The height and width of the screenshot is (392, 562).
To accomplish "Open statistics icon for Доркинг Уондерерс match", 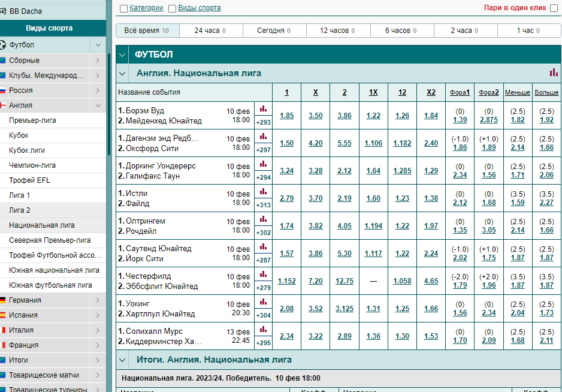I will point(263,164).
